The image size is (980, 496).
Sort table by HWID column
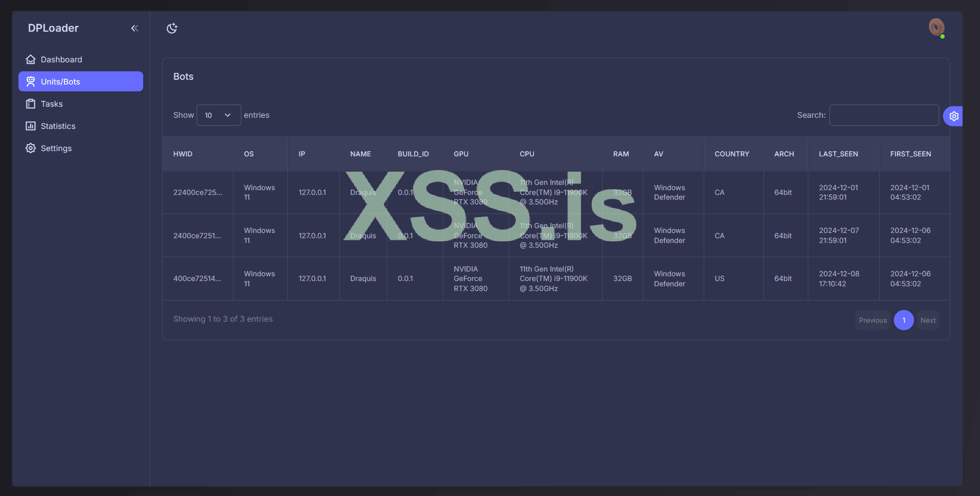(198, 154)
